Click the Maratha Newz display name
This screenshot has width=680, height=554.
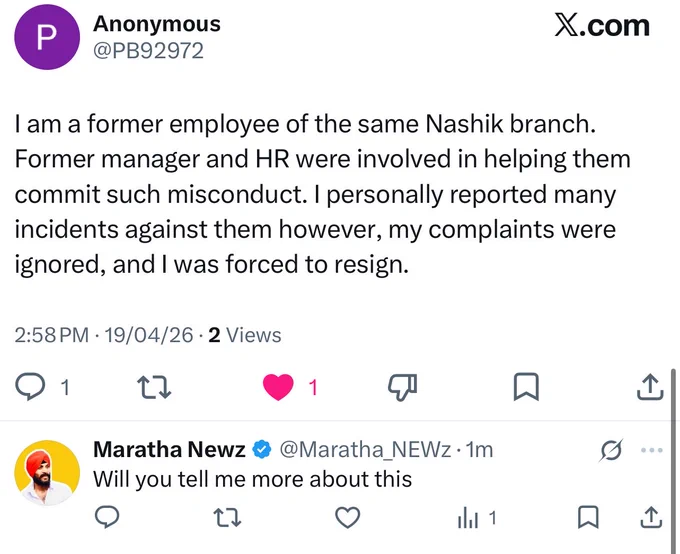click(x=169, y=449)
